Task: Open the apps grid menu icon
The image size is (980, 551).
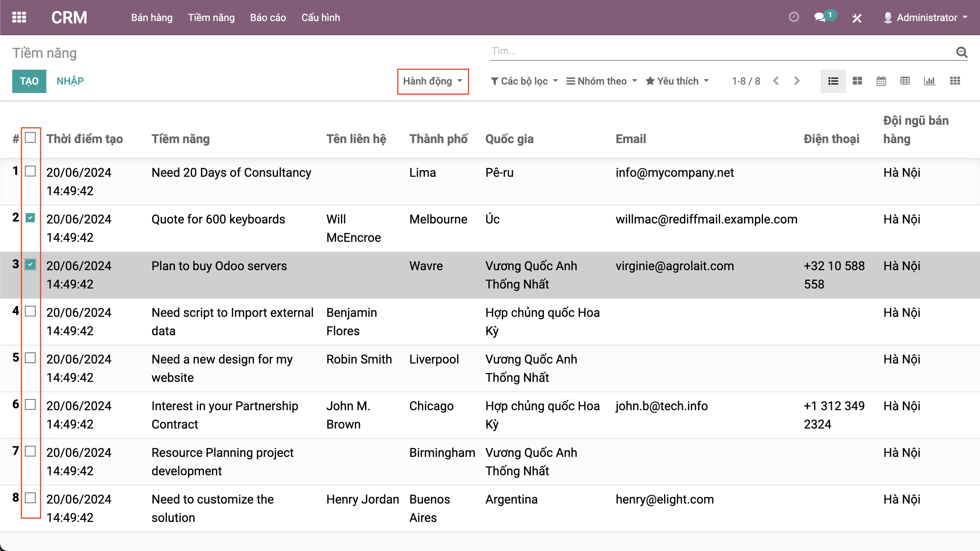Action: pyautogui.click(x=19, y=18)
